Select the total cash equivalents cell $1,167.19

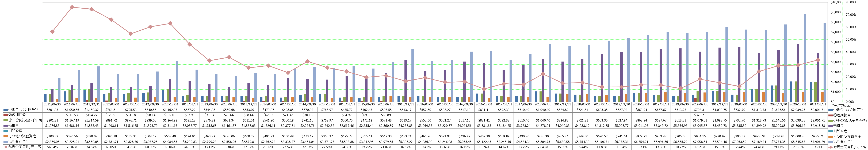(x=72, y=121)
